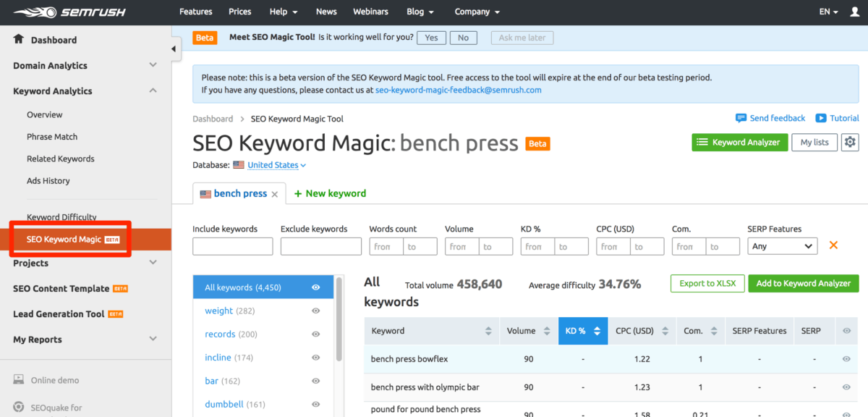The width and height of the screenshot is (868, 417).
Task: Toggle eye icon in table header
Action: [x=847, y=331]
